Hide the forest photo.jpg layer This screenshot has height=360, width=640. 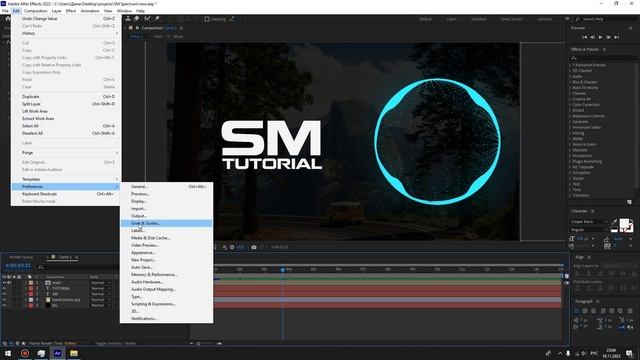click(4, 300)
